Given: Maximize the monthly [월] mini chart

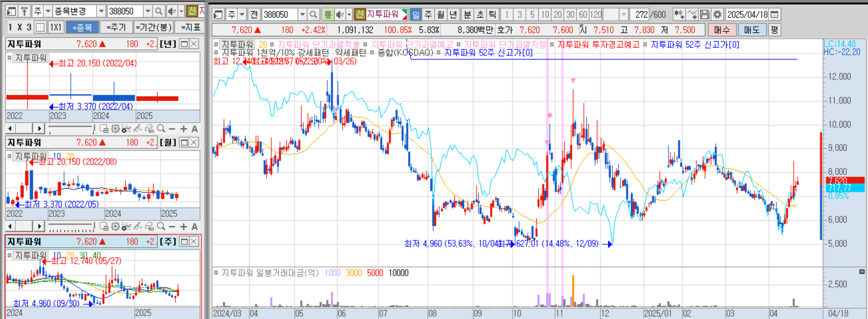Looking at the screenshot, I should click(x=184, y=142).
